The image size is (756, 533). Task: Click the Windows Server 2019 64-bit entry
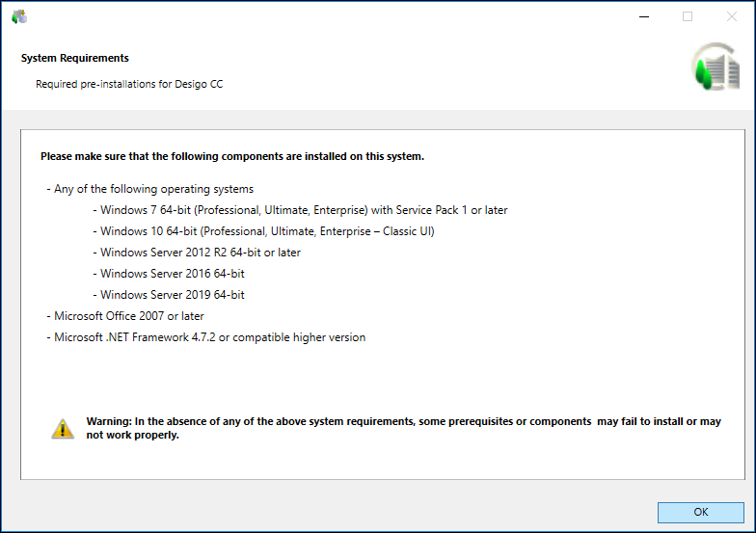tap(172, 295)
